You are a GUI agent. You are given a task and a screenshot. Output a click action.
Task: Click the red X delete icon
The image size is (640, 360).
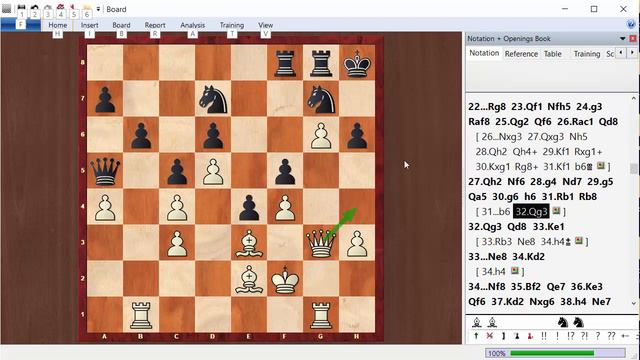coord(490,336)
